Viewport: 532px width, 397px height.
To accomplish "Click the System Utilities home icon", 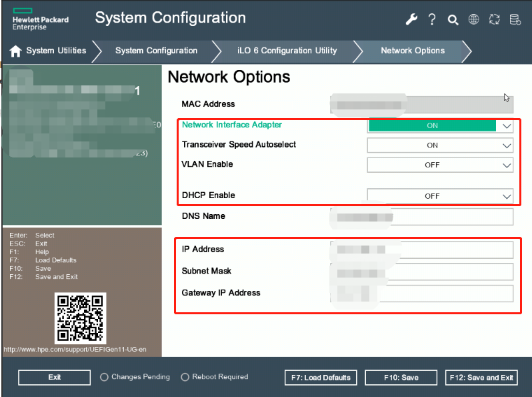I will (15, 51).
